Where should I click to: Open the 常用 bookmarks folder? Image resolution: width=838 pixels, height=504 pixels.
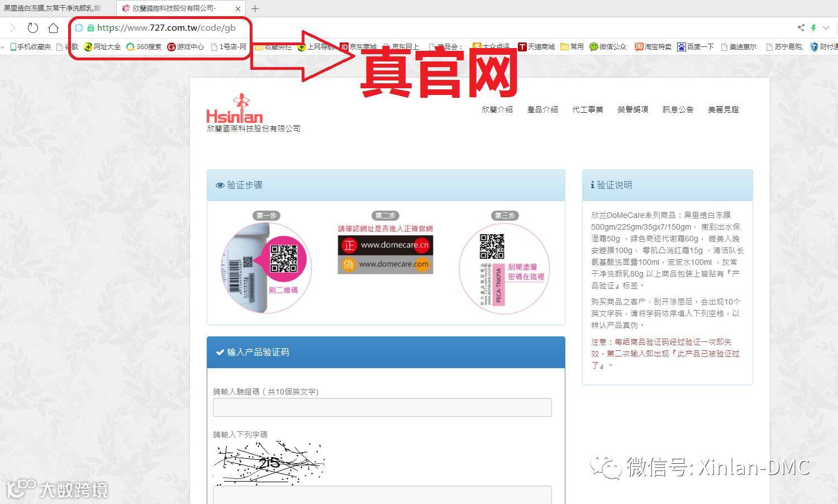tap(572, 47)
